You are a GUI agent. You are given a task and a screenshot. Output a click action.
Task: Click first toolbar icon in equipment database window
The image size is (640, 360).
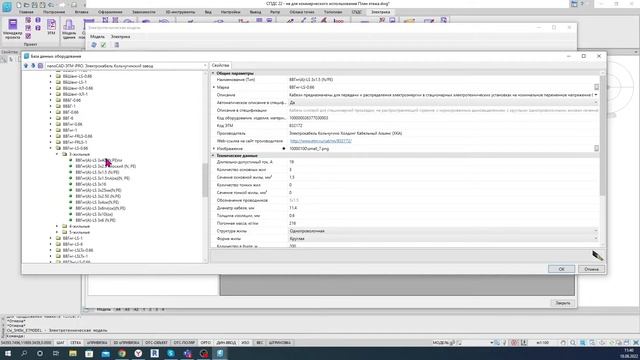click(26, 66)
